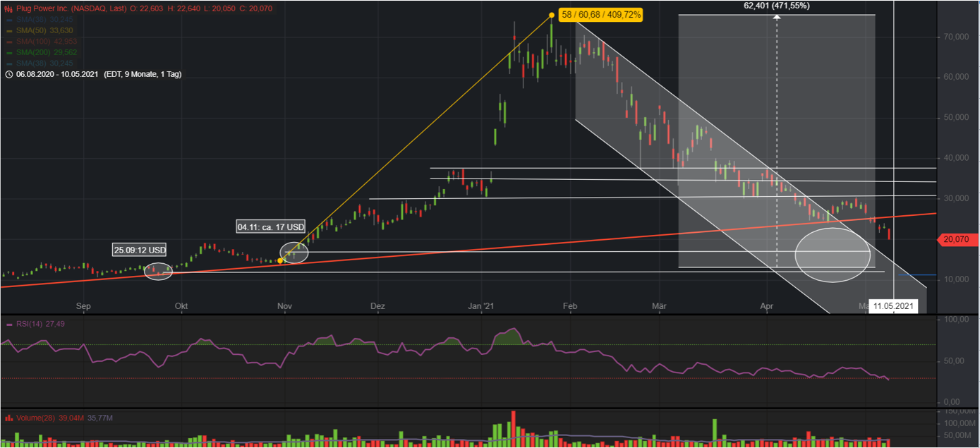This screenshot has width=980, height=448.
Task: Click the candlestick chart-type icon beside Plug Power
Action: click(x=8, y=8)
